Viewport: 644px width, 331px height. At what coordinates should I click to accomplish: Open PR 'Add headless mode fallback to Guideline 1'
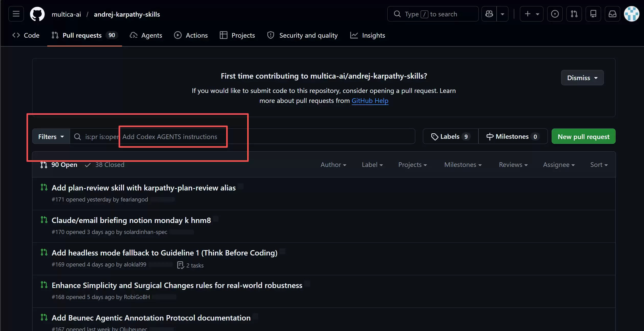coord(165,253)
